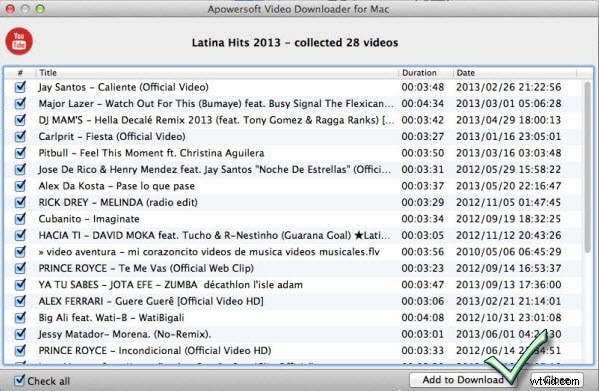This screenshot has width=599, height=391.
Task: Toggle Pitbull - Feel This Moment checkbox
Action: click(x=20, y=153)
